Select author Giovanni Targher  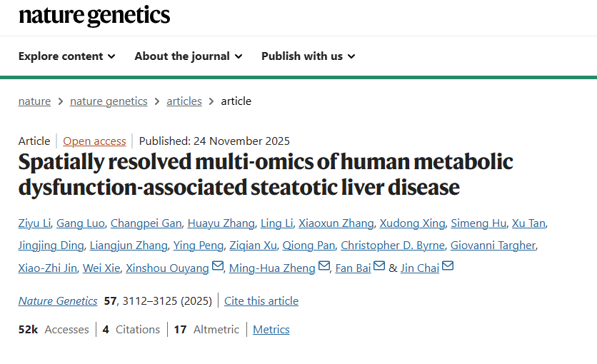tap(493, 246)
